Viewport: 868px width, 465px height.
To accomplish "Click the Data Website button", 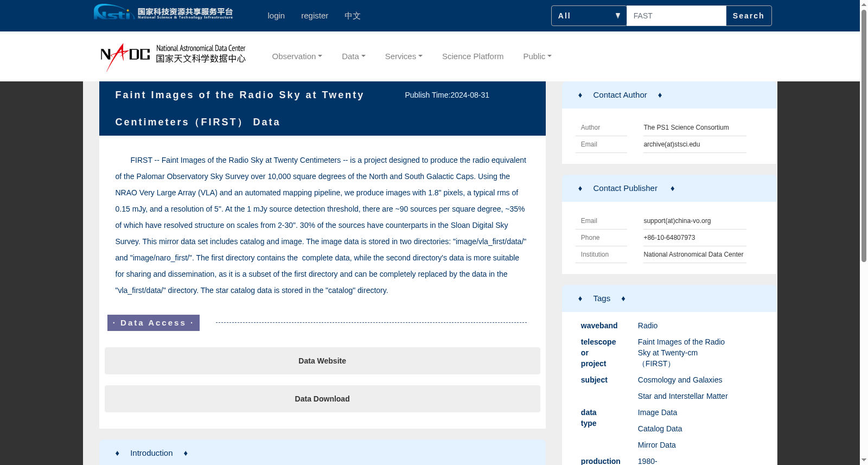I will pyautogui.click(x=322, y=361).
